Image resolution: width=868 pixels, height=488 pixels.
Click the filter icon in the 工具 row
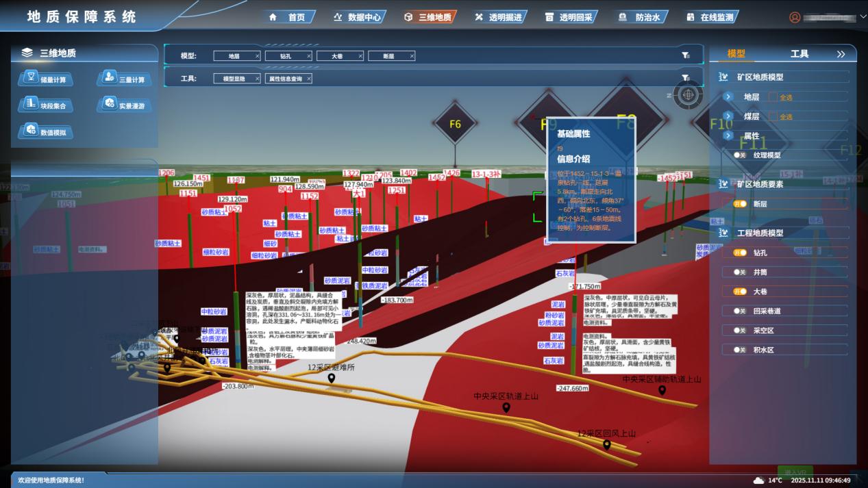(685, 78)
